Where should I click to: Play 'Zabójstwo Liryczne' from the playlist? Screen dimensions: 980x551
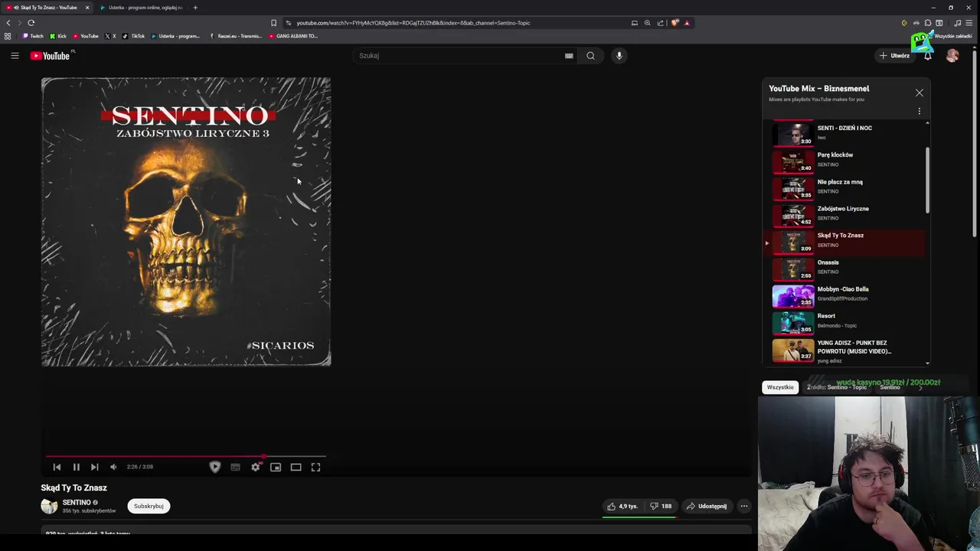click(845, 215)
